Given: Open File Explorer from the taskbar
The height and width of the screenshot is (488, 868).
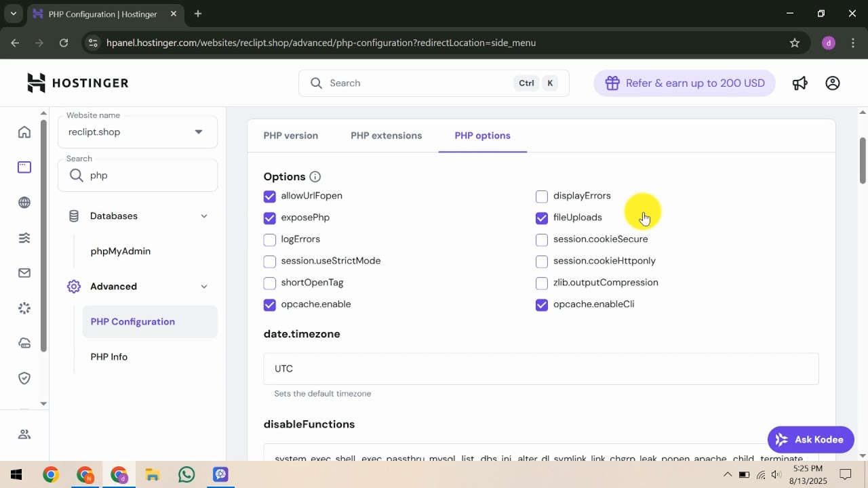Looking at the screenshot, I should 153,474.
